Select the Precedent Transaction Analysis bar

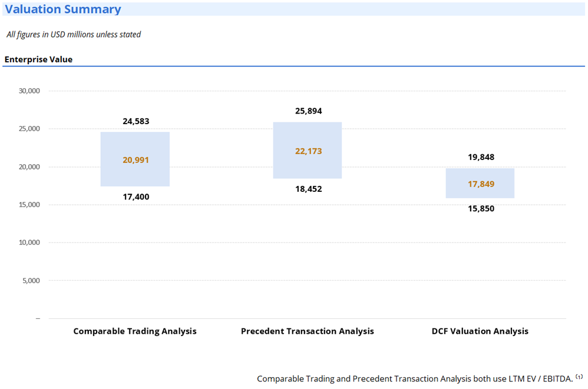(x=308, y=134)
